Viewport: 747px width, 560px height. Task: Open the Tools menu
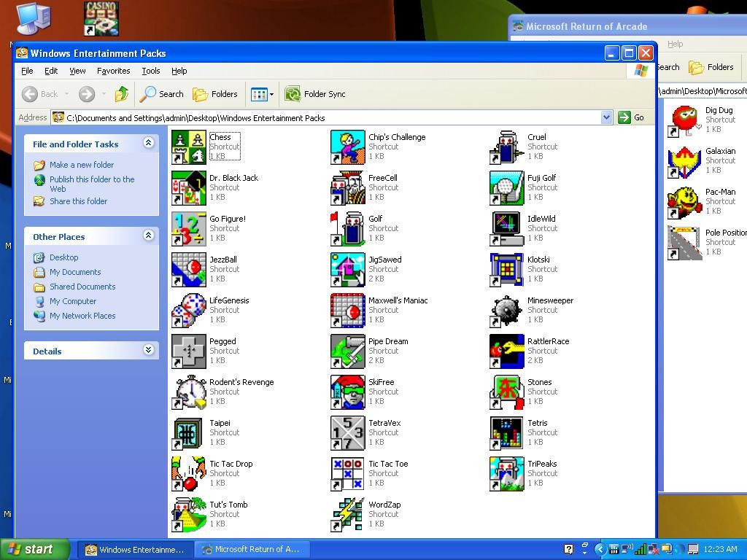coord(150,71)
